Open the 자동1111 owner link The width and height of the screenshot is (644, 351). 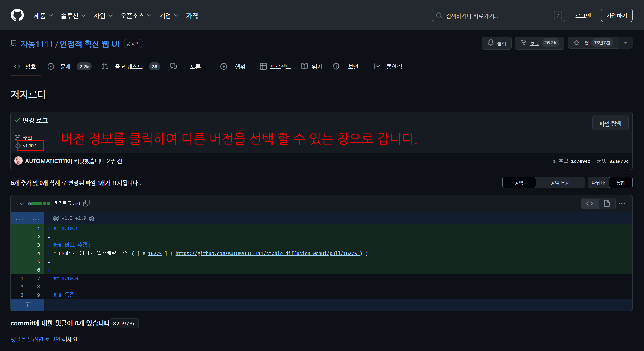coord(36,44)
